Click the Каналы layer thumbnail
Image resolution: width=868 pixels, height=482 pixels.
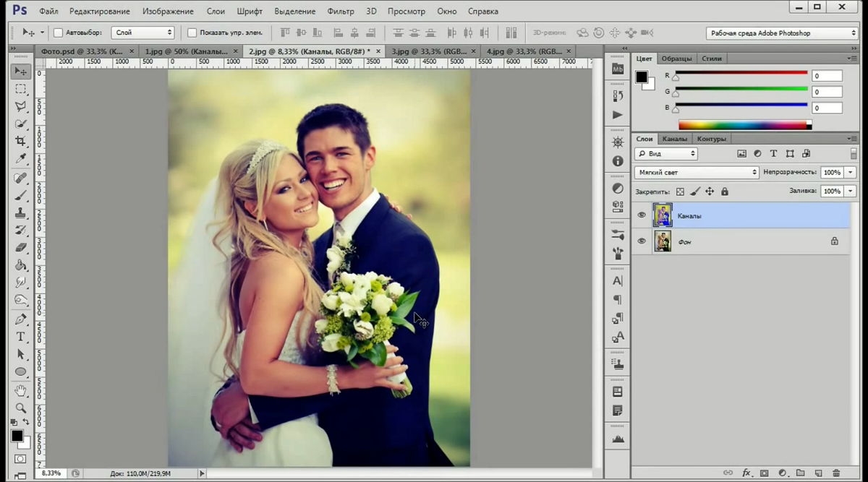tap(662, 215)
